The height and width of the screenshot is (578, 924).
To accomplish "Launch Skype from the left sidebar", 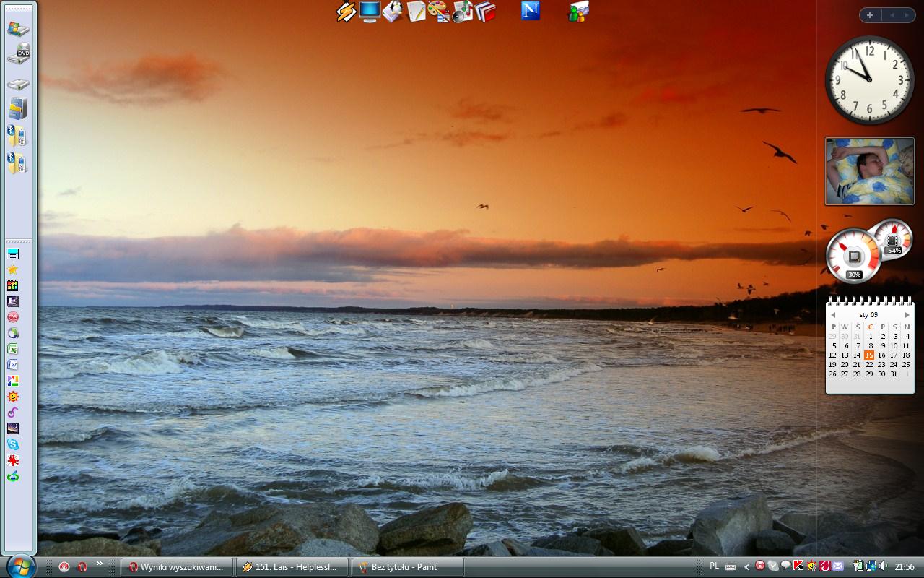I will point(12,444).
